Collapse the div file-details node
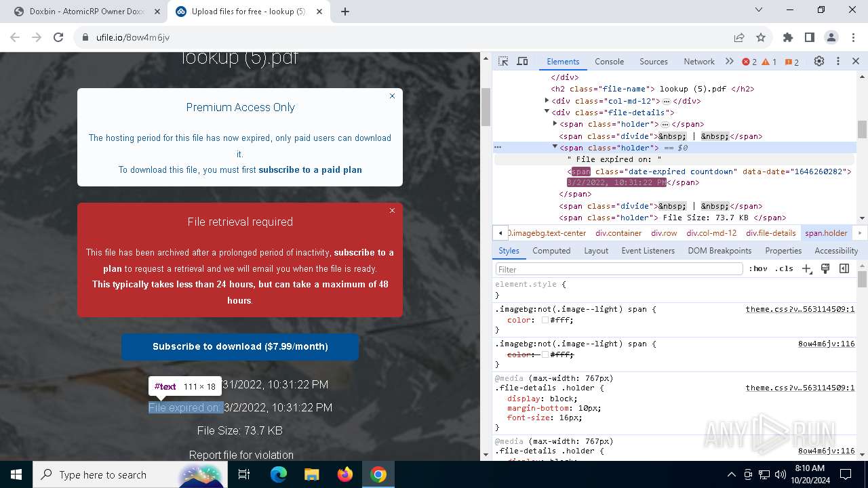868x488 pixels. (547, 113)
